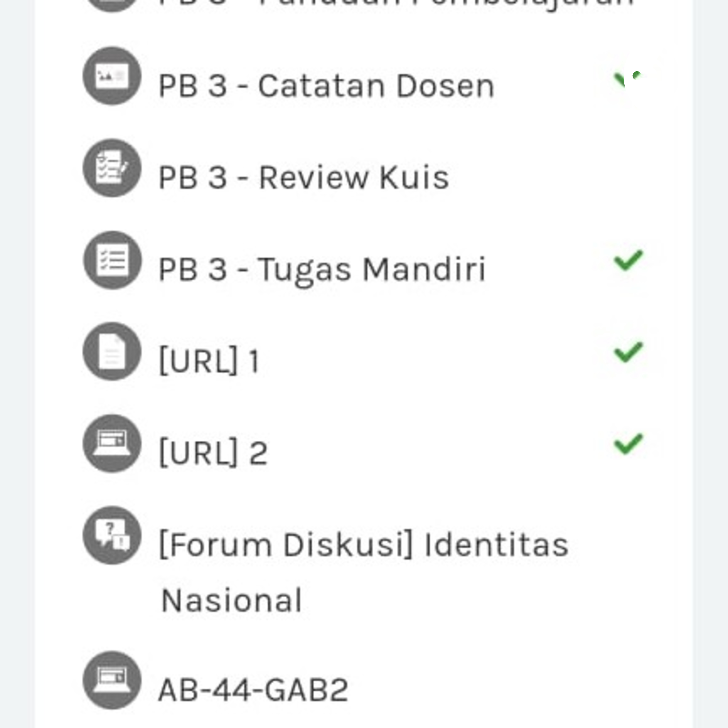Click the PB 3 - Catatan Dosen icon
728x728 pixels.
click(112, 76)
